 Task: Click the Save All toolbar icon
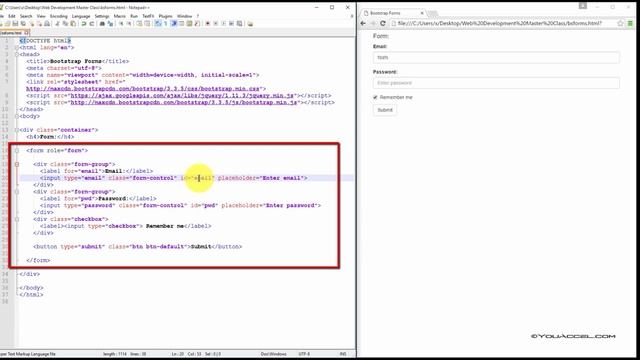(23, 24)
